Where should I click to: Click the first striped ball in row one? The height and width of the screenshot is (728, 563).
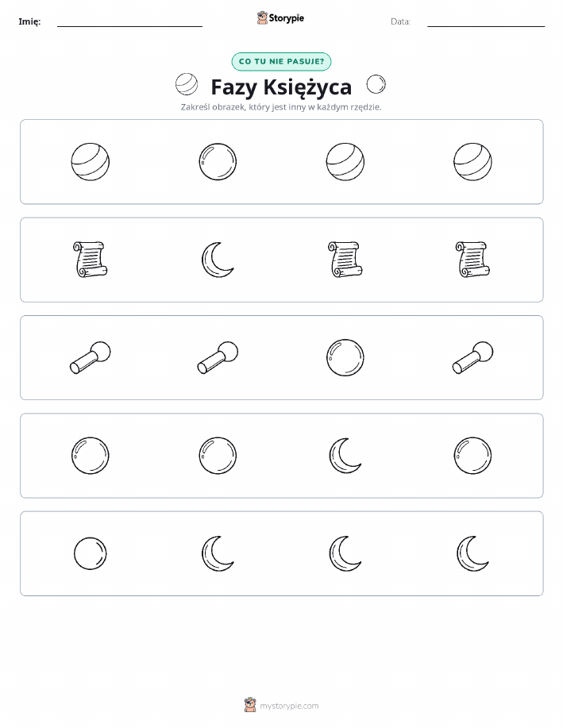point(90,162)
